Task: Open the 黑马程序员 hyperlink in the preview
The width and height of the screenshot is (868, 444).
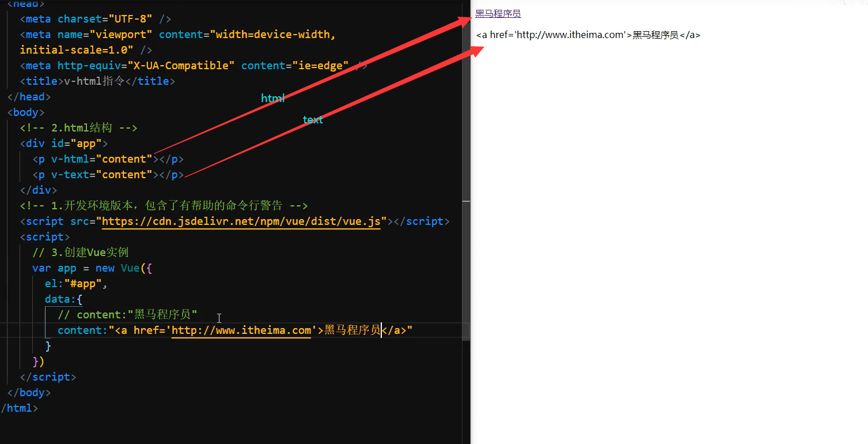Action: click(498, 14)
